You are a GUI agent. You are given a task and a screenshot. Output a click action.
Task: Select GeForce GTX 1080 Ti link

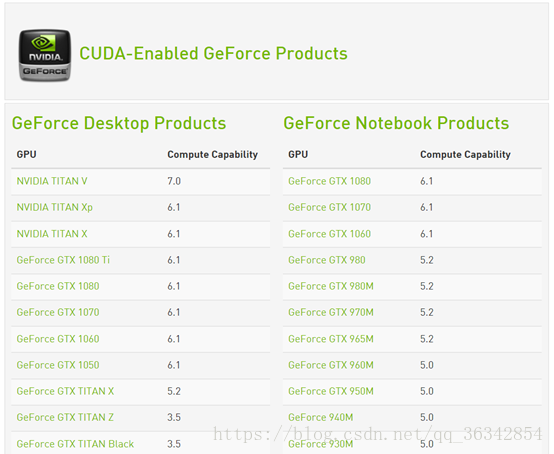pyautogui.click(x=63, y=260)
